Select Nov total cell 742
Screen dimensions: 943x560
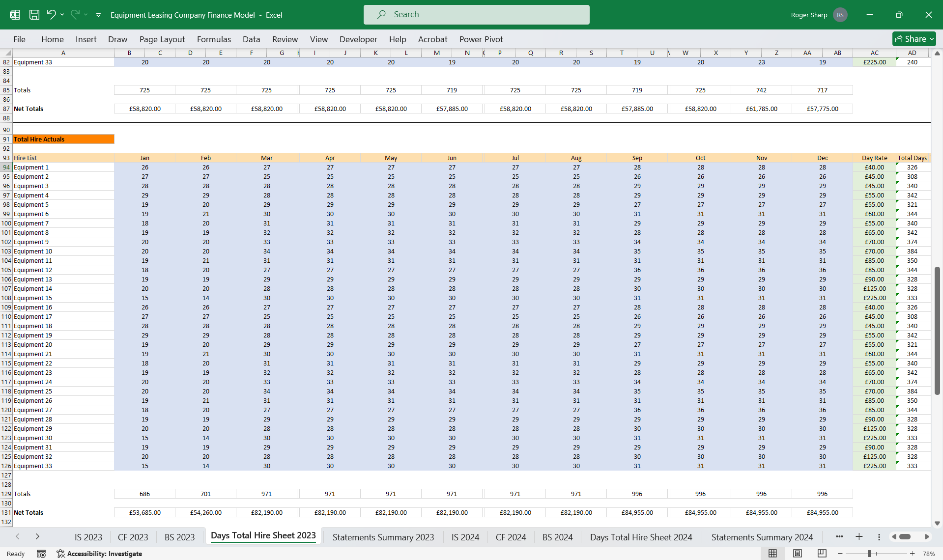[x=761, y=90]
